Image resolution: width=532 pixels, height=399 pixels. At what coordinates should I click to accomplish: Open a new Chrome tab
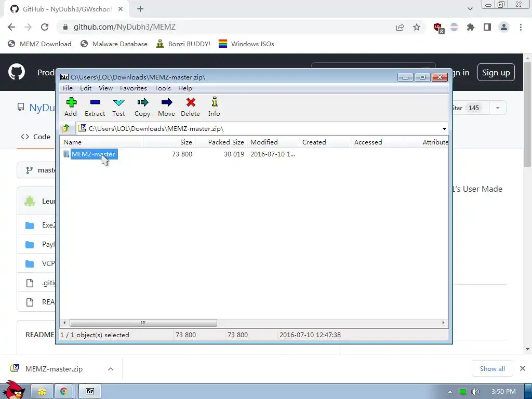tap(140, 9)
